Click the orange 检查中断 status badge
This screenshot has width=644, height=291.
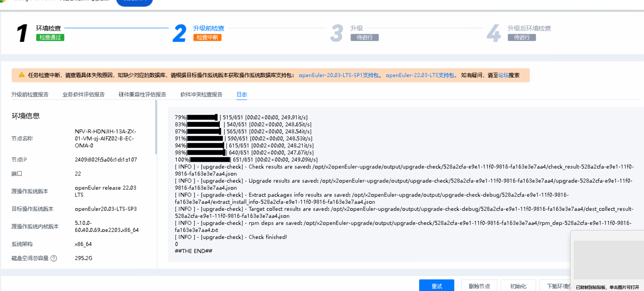pos(207,37)
